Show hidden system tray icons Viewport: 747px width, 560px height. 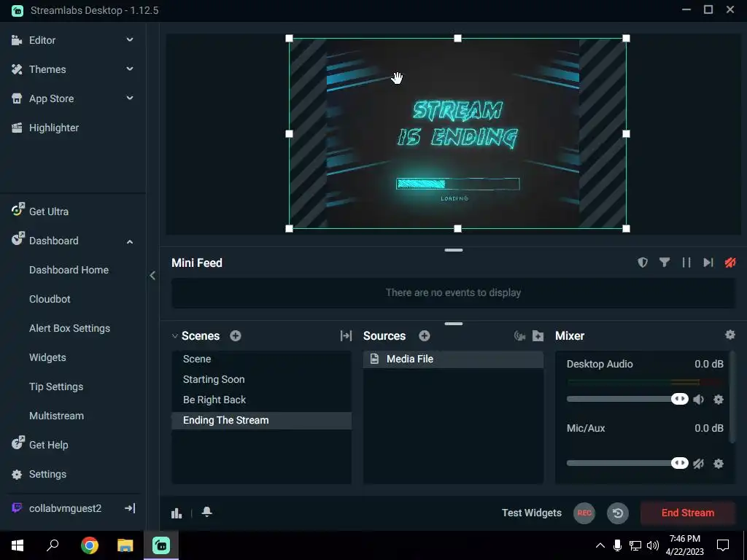click(x=600, y=545)
